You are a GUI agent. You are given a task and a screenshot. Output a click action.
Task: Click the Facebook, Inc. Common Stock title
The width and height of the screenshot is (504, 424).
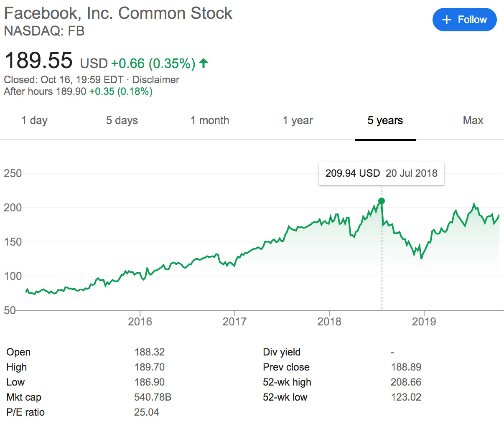[x=118, y=13]
